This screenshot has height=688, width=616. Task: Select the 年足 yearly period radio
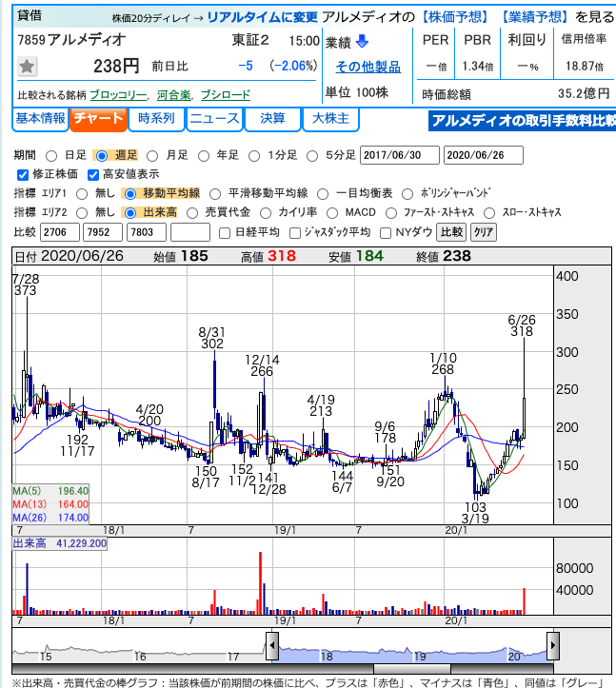(x=204, y=156)
